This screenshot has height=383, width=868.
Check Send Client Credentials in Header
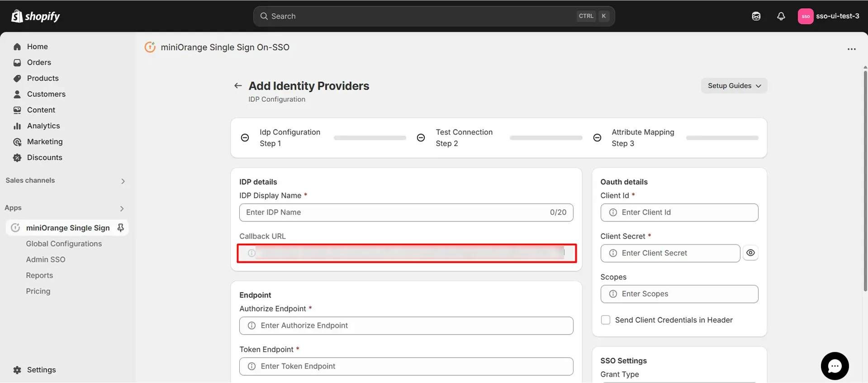click(605, 320)
